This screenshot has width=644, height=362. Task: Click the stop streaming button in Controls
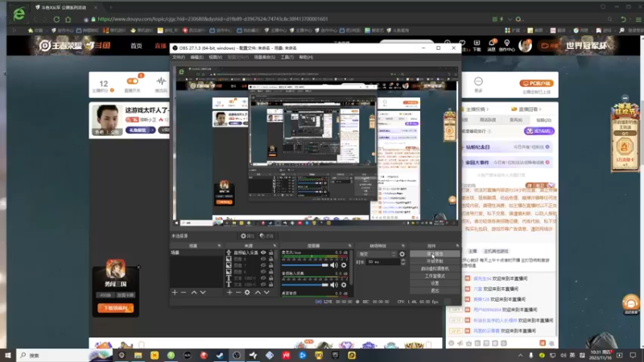point(435,254)
